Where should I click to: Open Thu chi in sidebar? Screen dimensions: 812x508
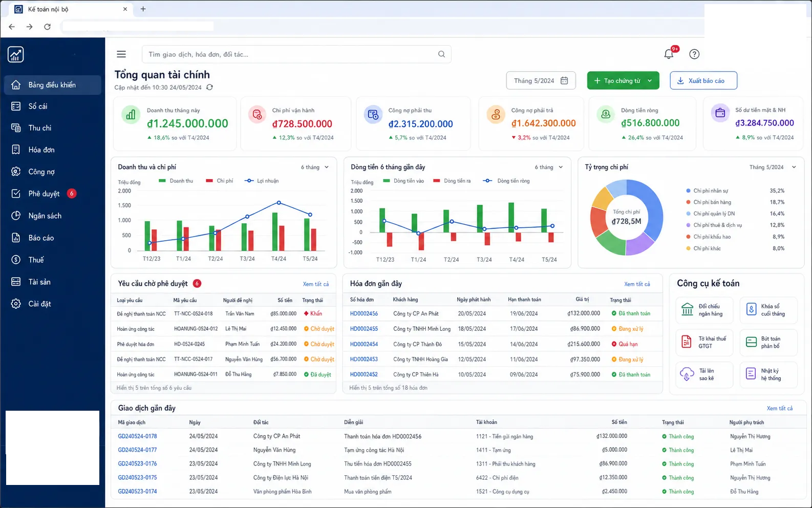coord(52,128)
